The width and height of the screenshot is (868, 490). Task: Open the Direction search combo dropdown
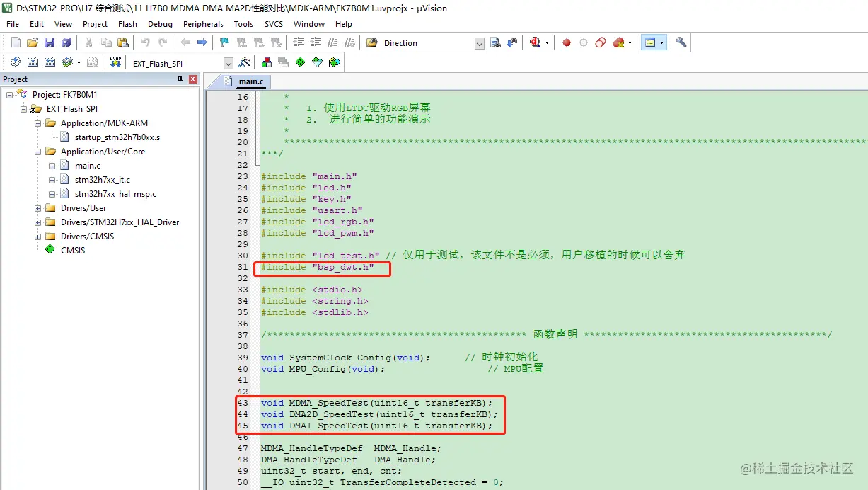coord(480,43)
